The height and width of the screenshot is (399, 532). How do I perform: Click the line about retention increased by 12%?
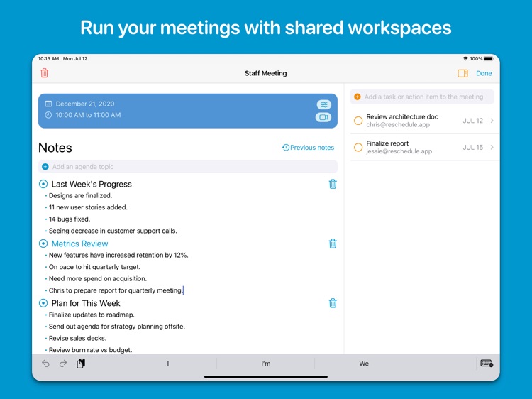click(x=118, y=255)
